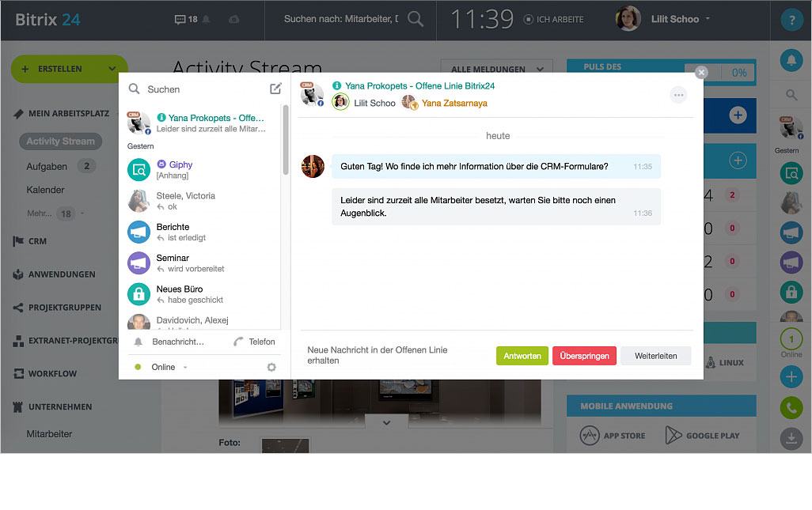Click the contact list scrollbar
812x510 pixels.
coord(286,140)
